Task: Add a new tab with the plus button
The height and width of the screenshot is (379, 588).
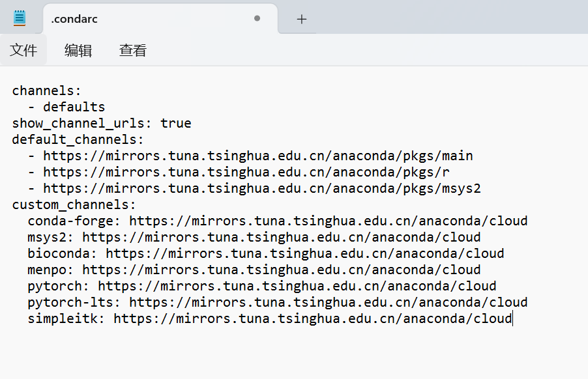Action: coord(301,20)
